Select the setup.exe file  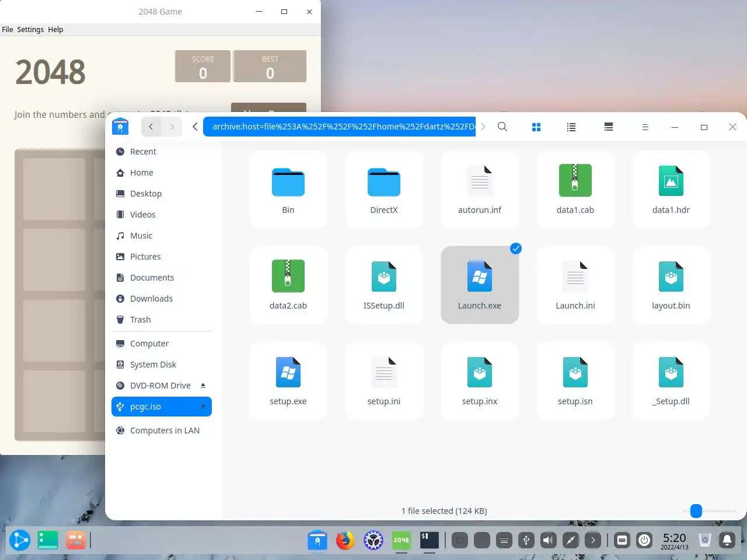coord(288,381)
